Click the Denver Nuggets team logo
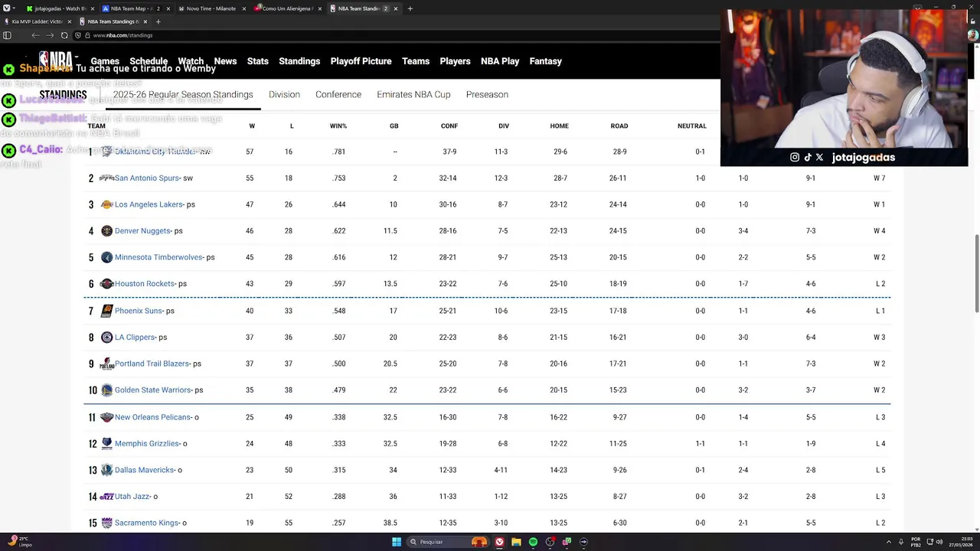 point(106,231)
